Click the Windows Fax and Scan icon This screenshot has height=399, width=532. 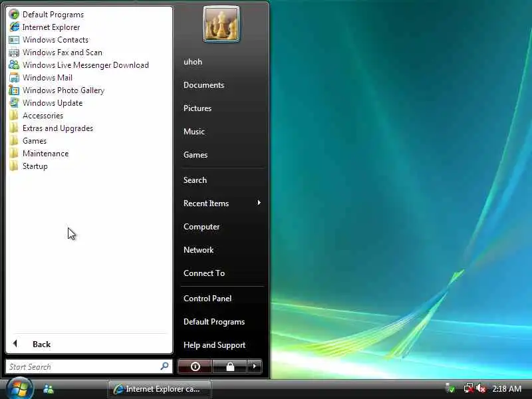tap(14, 53)
